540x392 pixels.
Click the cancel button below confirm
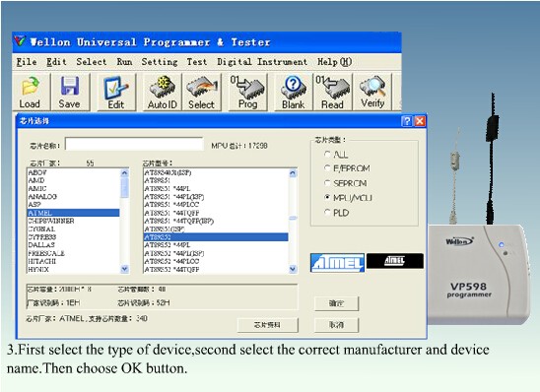point(336,325)
